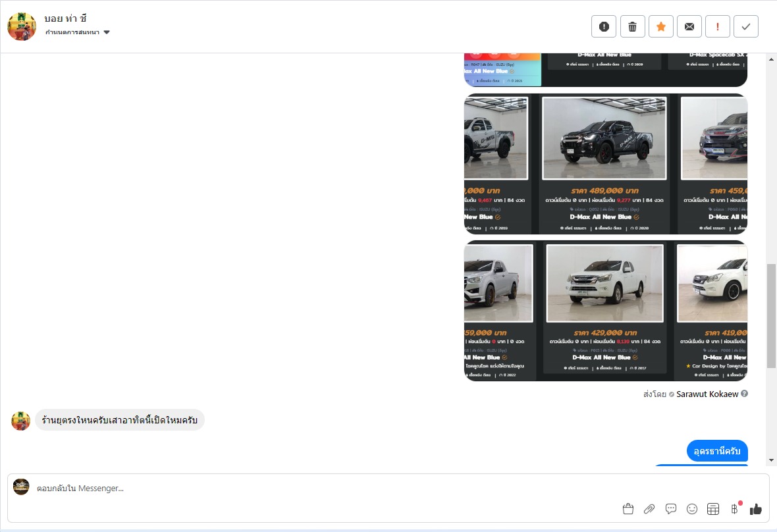Click the scroll down arrow on scrollbar

point(772,460)
